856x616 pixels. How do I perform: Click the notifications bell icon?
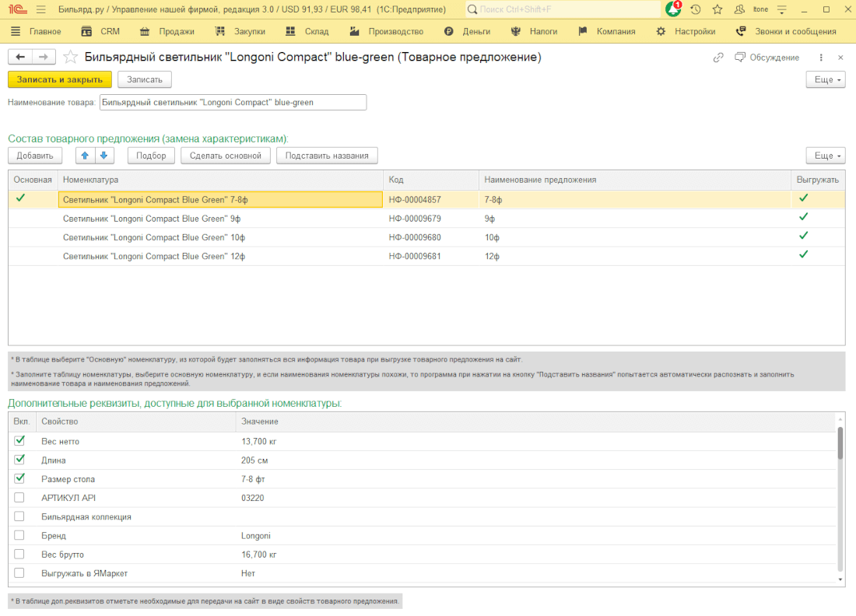pyautogui.click(x=673, y=9)
